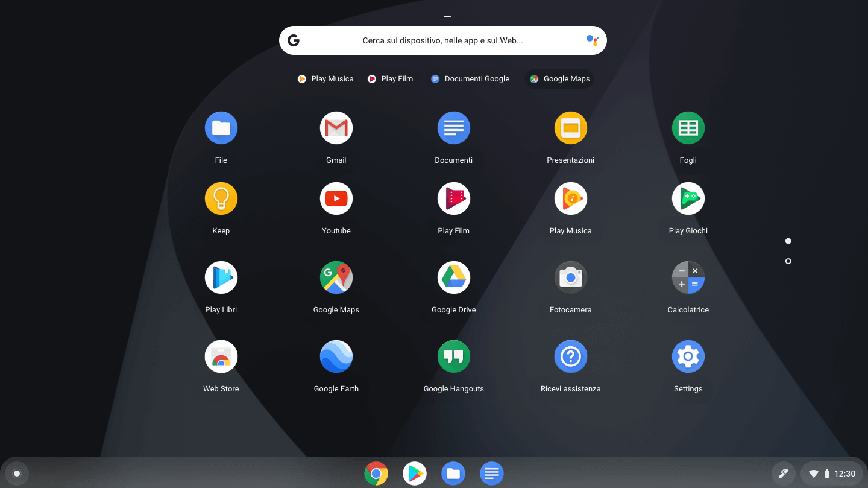Image resolution: width=868 pixels, height=488 pixels.
Task: Launch the Youtube app
Action: (x=336, y=198)
